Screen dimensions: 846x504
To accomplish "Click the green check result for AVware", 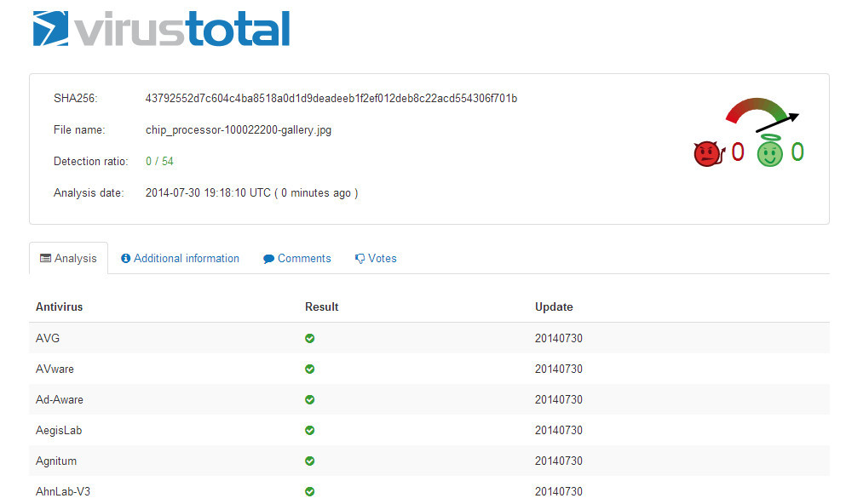I will (x=310, y=369).
